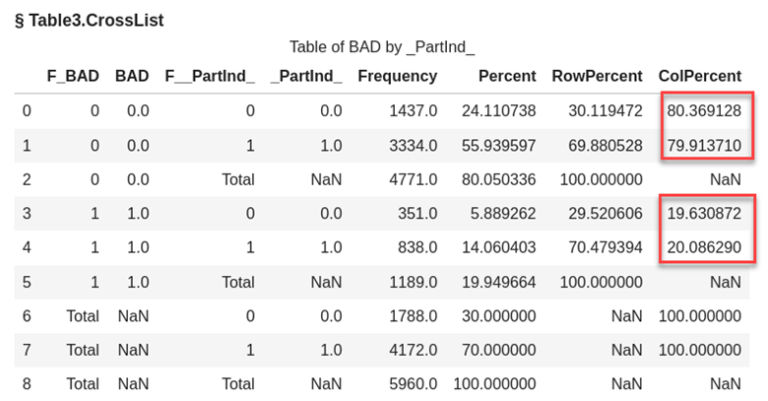768x401 pixels.
Task: Select the frequency cell showing 4172.0
Action: pyautogui.click(x=413, y=349)
